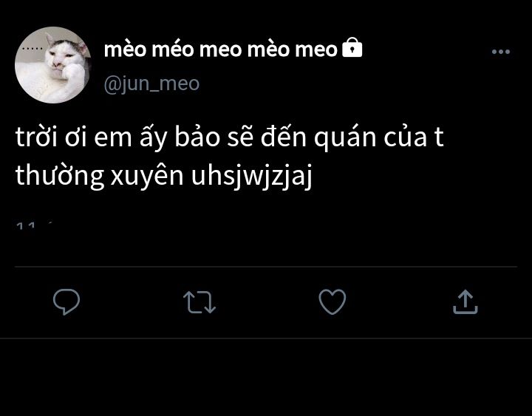The height and width of the screenshot is (416, 532).
Task: Open the white cat profile picture
Action: coord(53,65)
